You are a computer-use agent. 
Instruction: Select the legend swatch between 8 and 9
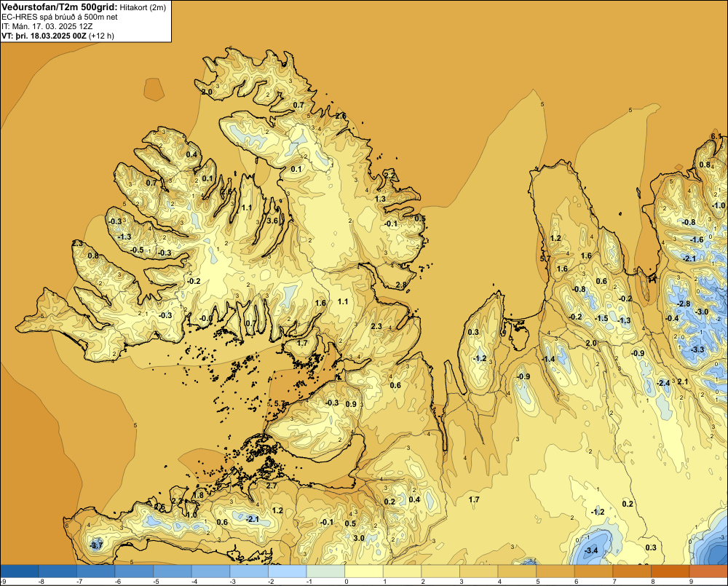(670, 571)
